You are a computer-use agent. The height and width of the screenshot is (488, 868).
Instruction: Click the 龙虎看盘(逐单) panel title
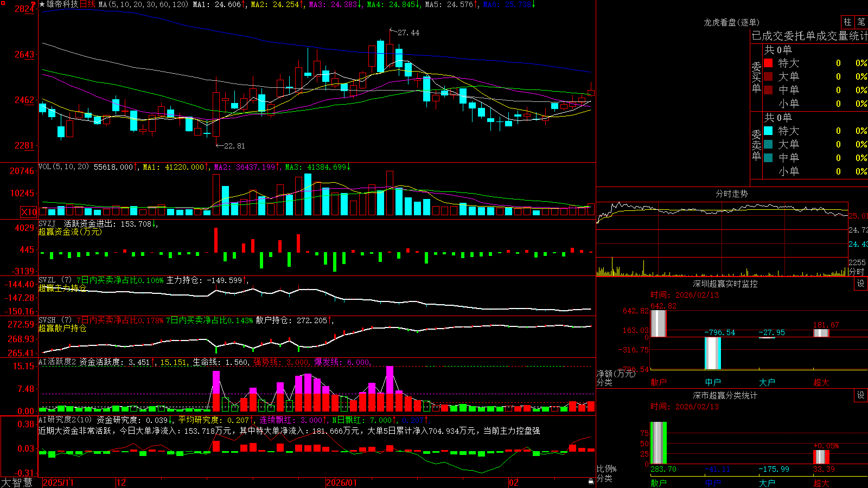point(731,22)
